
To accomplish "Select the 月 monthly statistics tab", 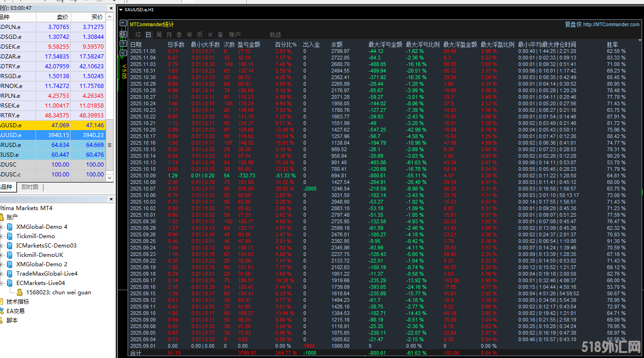I will click(x=169, y=35).
